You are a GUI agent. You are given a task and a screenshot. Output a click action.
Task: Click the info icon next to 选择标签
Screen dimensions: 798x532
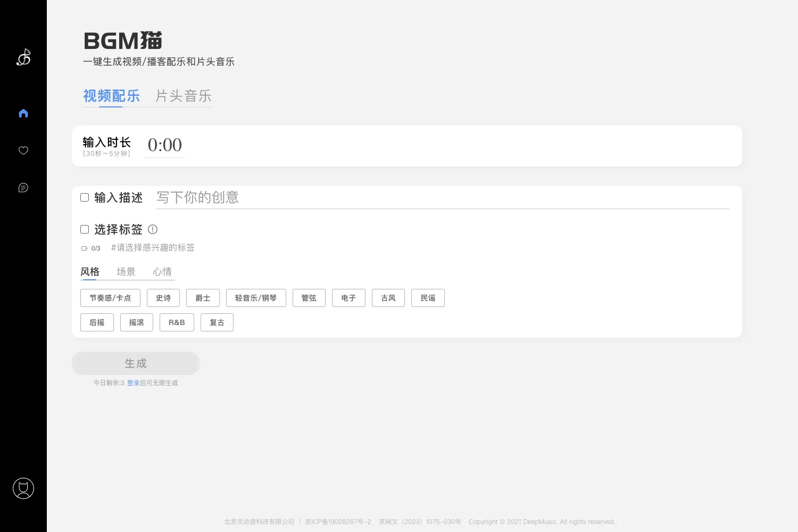(153, 229)
